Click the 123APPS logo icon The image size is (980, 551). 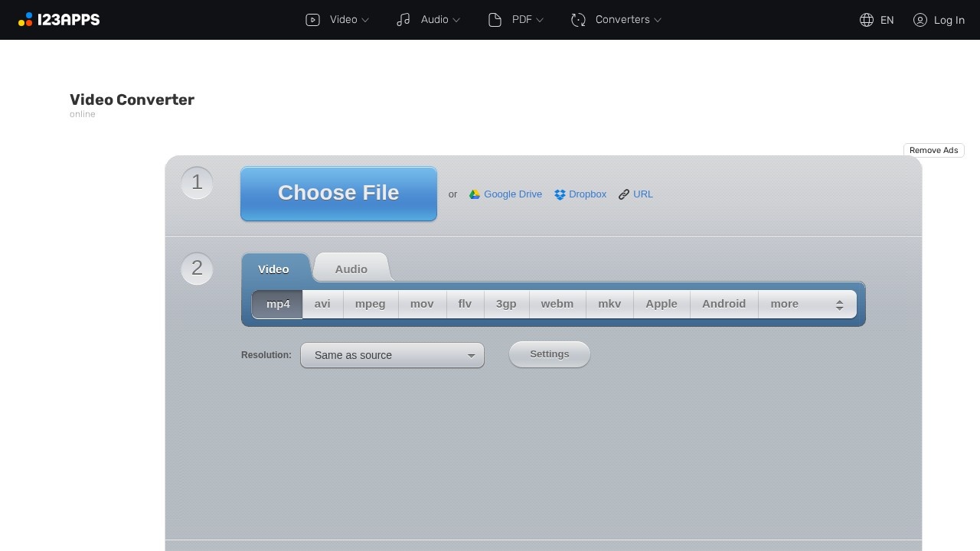[x=25, y=19]
